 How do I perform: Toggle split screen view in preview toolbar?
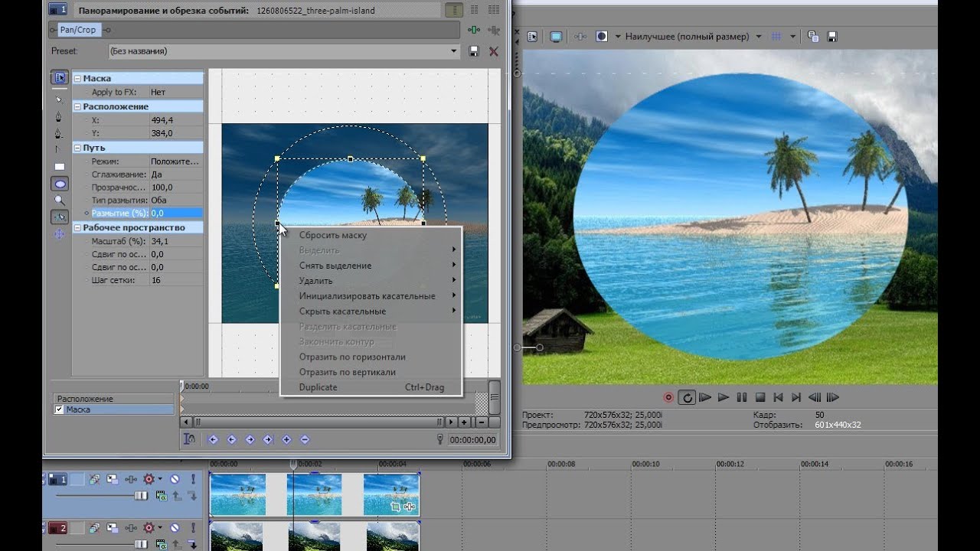pos(602,37)
